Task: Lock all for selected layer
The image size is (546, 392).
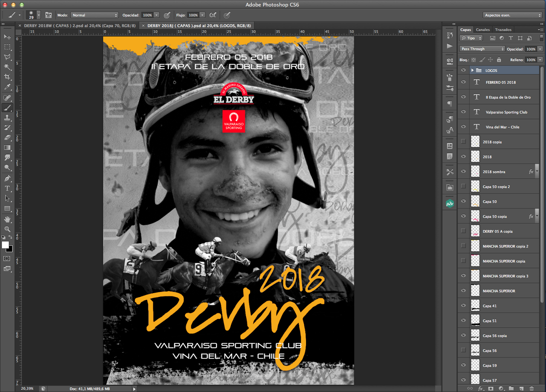Action: pyautogui.click(x=499, y=60)
